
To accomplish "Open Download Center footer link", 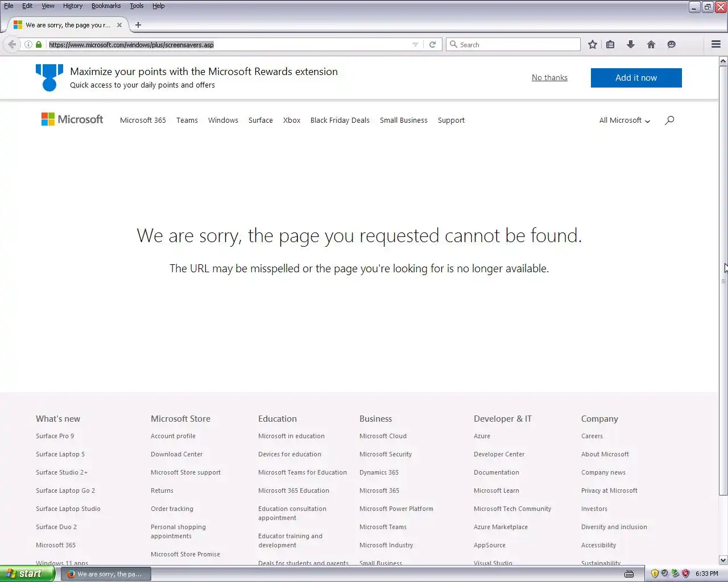I will [176, 454].
